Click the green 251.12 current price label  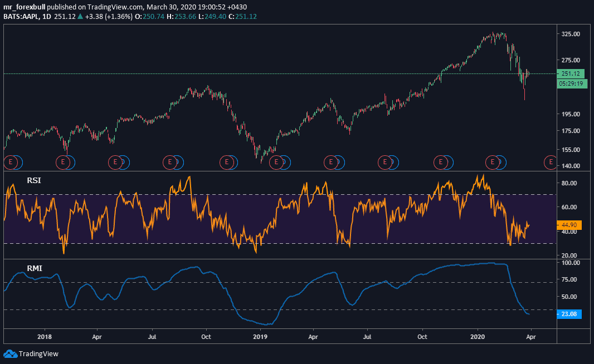pyautogui.click(x=570, y=73)
